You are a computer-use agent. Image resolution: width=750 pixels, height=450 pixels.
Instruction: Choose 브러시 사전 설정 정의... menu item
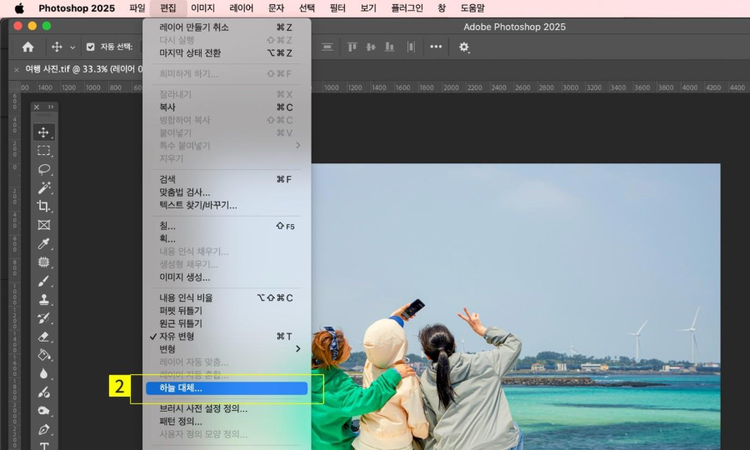[x=226, y=409]
